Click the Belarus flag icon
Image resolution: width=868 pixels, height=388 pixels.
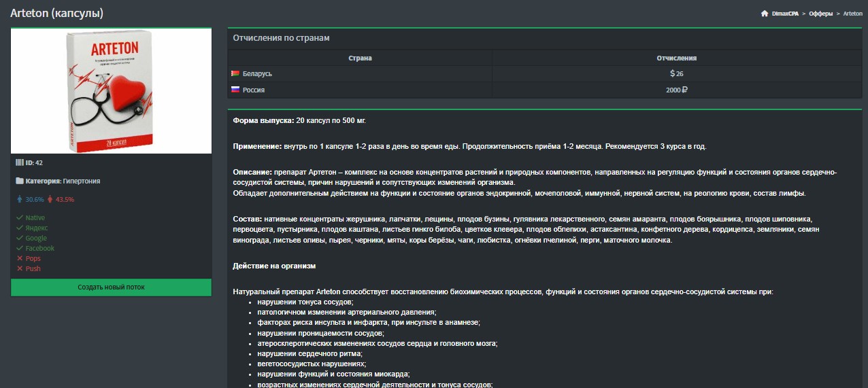pyautogui.click(x=235, y=73)
